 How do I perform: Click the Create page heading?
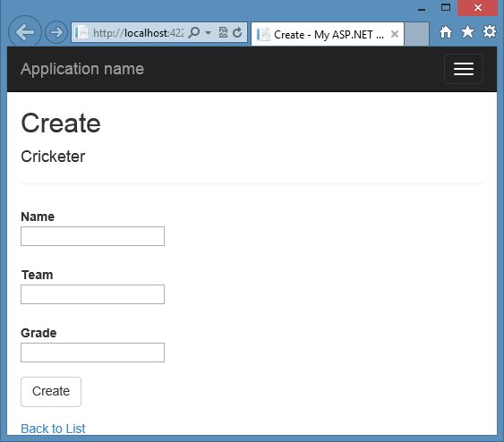click(61, 123)
